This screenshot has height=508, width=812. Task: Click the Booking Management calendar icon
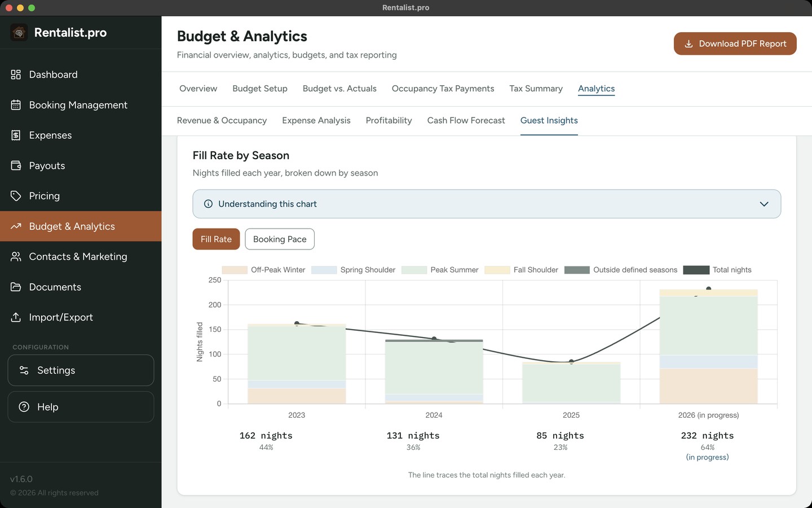tap(16, 105)
